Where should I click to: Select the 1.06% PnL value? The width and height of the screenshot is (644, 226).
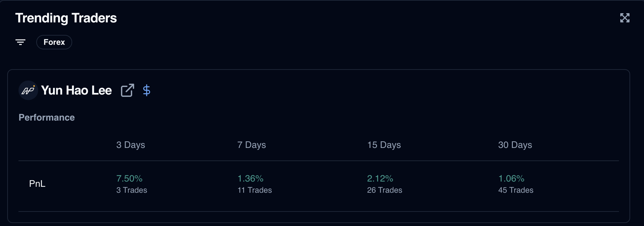(511, 179)
